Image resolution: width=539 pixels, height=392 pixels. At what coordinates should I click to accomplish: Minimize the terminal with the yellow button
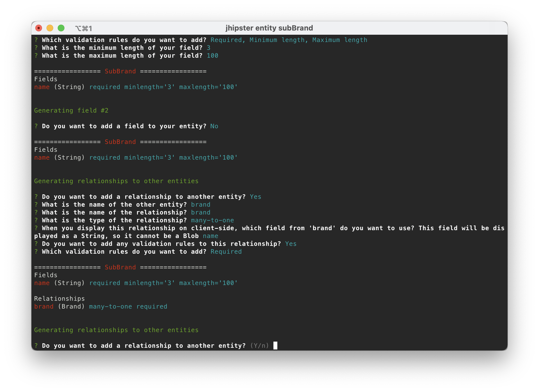tap(50, 28)
